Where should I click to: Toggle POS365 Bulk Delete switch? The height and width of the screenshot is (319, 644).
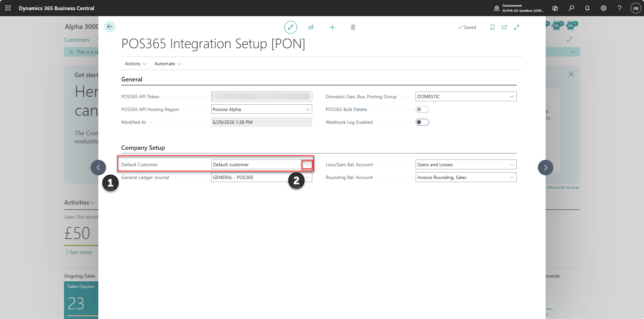click(x=422, y=109)
